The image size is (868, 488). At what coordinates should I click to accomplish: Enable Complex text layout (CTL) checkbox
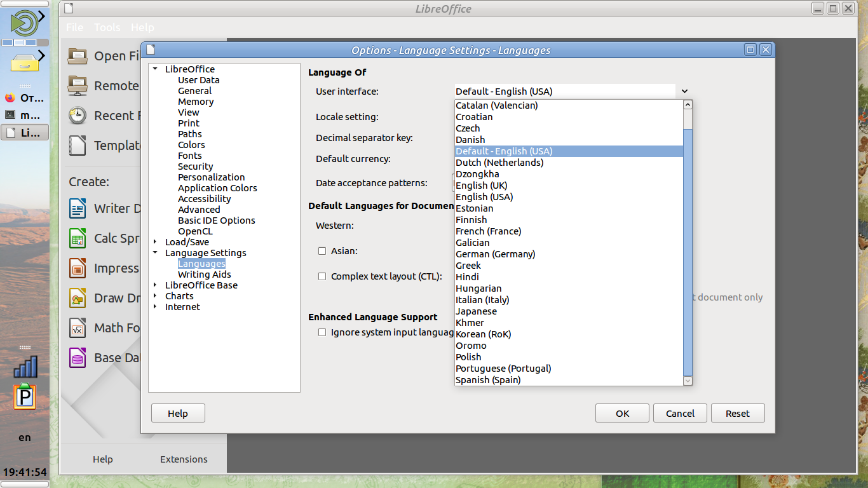(x=322, y=276)
